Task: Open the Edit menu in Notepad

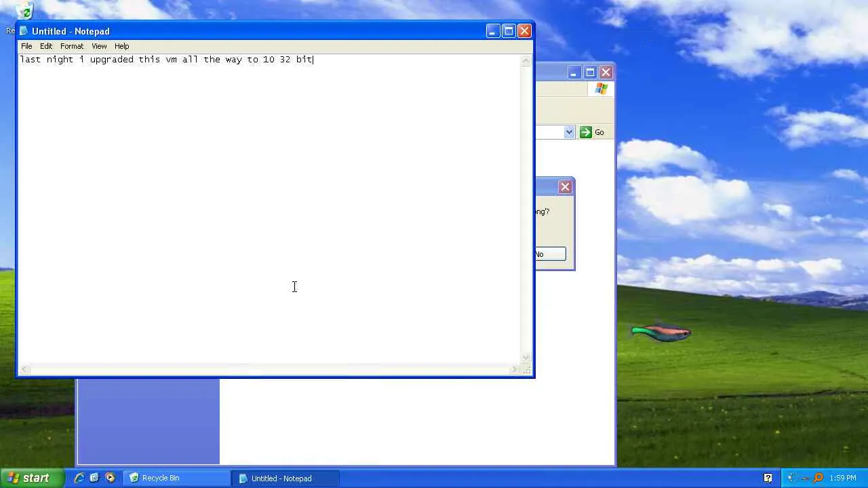Action: 46,46
